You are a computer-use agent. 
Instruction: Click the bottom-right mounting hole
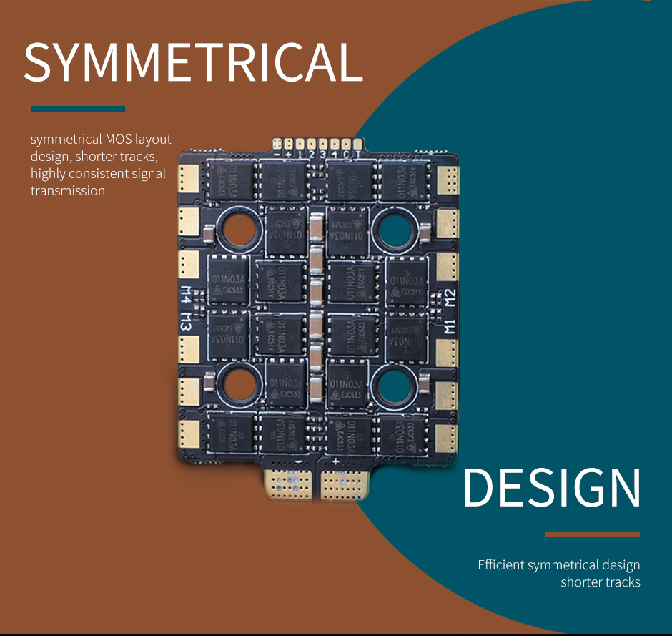(x=393, y=386)
